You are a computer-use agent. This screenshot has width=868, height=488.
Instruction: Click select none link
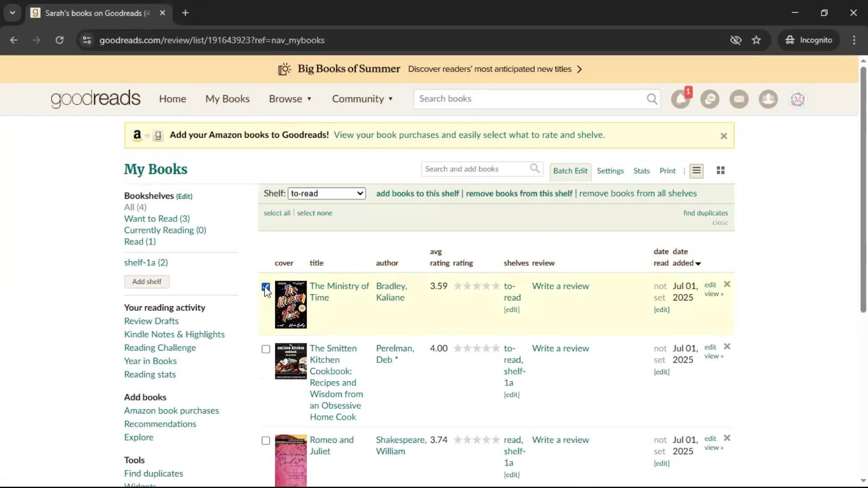pos(315,213)
